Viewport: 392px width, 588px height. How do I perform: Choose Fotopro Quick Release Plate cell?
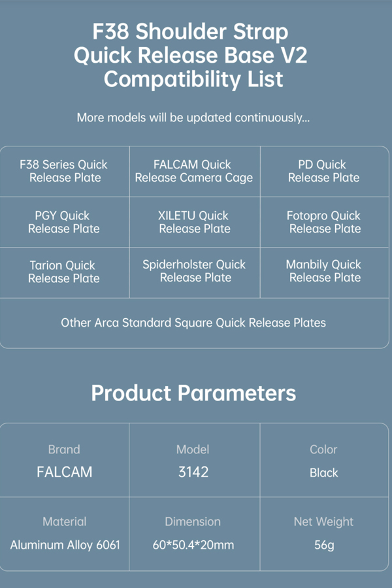pyautogui.click(x=325, y=222)
